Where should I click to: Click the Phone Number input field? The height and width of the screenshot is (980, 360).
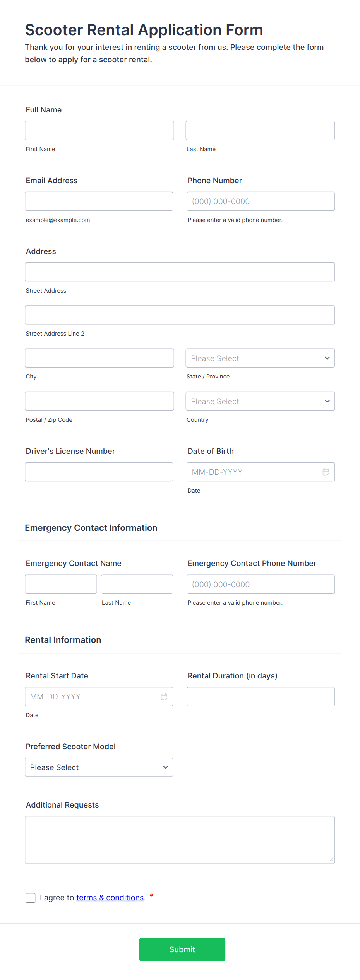(260, 201)
